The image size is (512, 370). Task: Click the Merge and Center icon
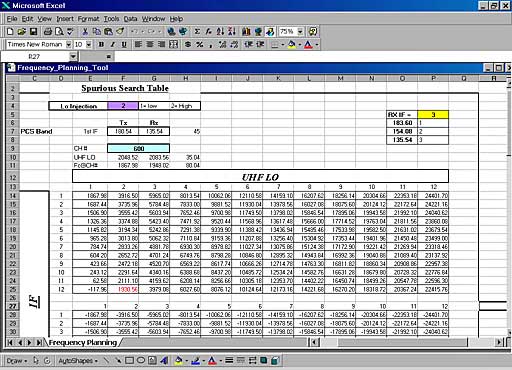coord(173,44)
